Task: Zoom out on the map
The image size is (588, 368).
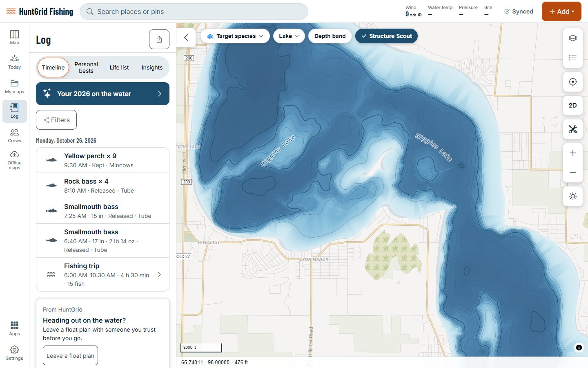Action: pyautogui.click(x=573, y=173)
